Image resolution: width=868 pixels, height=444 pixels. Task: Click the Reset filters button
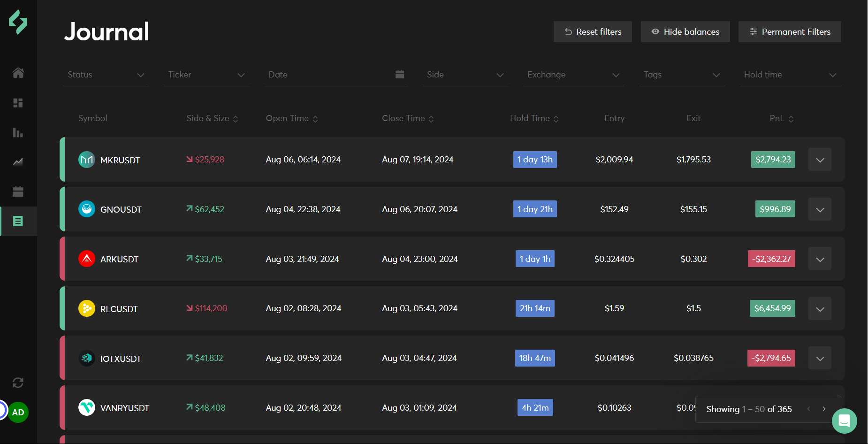pos(593,32)
